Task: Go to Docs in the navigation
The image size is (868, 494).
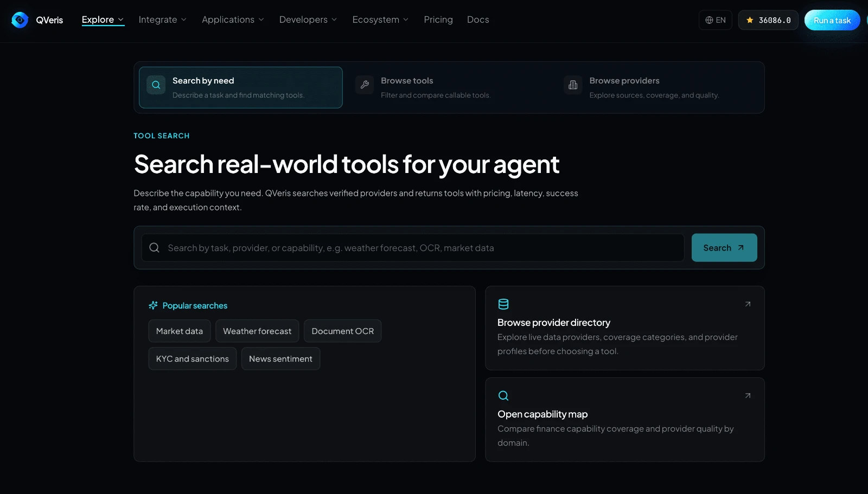Action: tap(478, 20)
